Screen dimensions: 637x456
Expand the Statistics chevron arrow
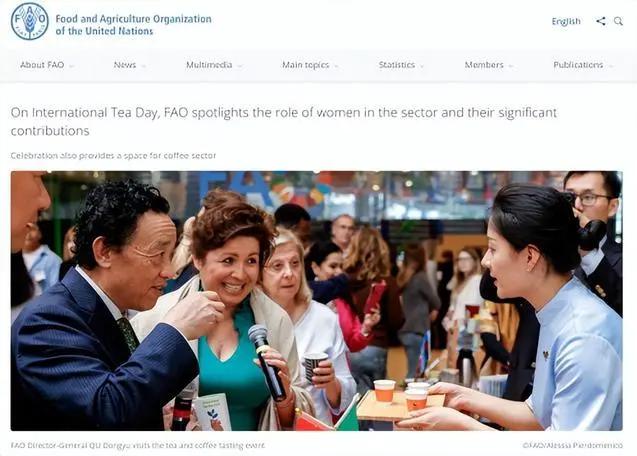[x=422, y=66]
